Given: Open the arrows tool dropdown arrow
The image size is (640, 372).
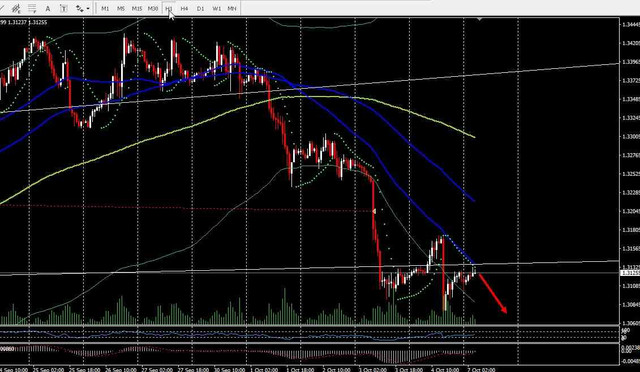Looking at the screenshot, I should coord(88,9).
